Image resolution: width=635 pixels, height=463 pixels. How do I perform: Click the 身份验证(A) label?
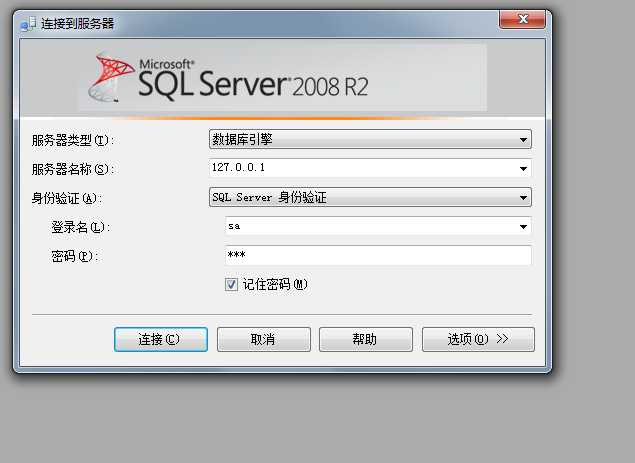[66, 198]
